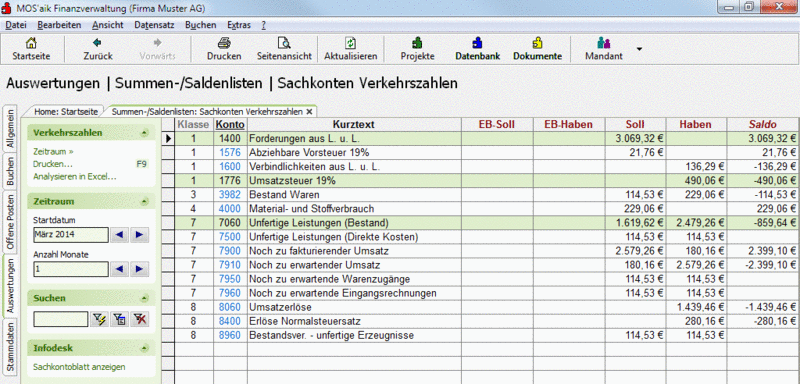Open account 1576 link
Image resolution: width=800 pixels, height=384 pixels.
[x=230, y=152]
